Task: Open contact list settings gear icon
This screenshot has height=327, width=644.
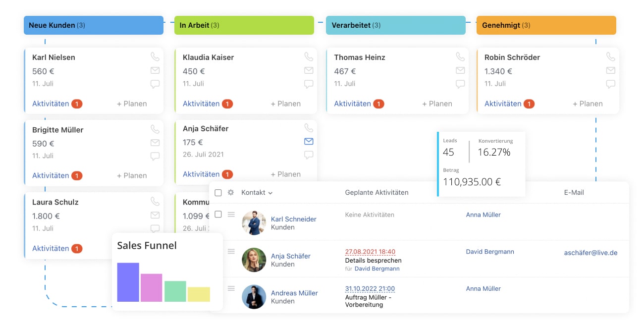Action: pos(230,192)
